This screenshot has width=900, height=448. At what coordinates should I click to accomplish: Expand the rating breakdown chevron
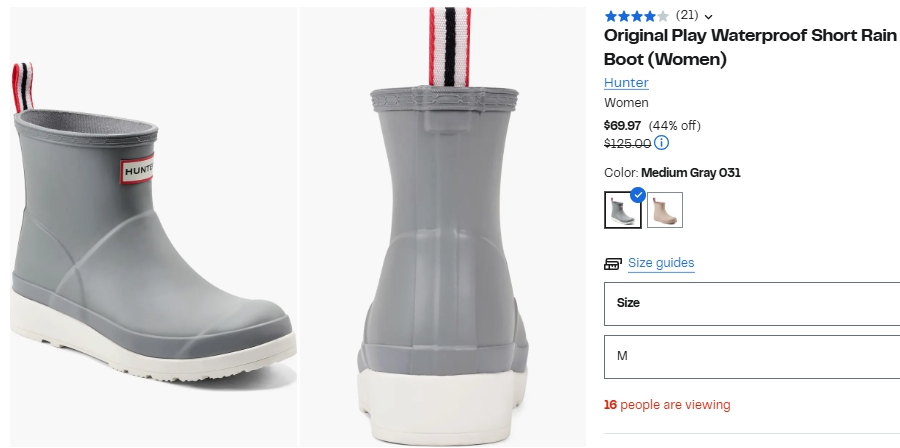(709, 16)
